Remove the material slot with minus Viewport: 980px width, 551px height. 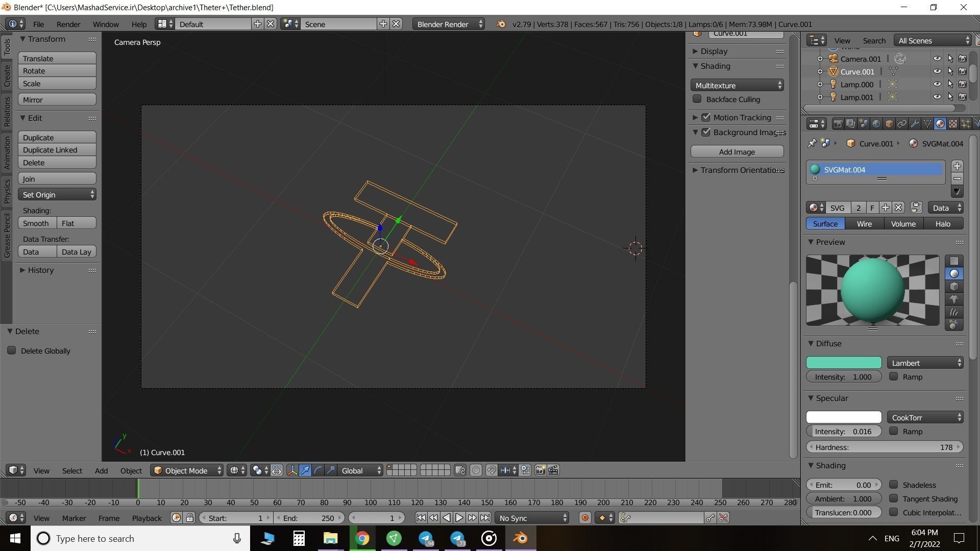(957, 179)
